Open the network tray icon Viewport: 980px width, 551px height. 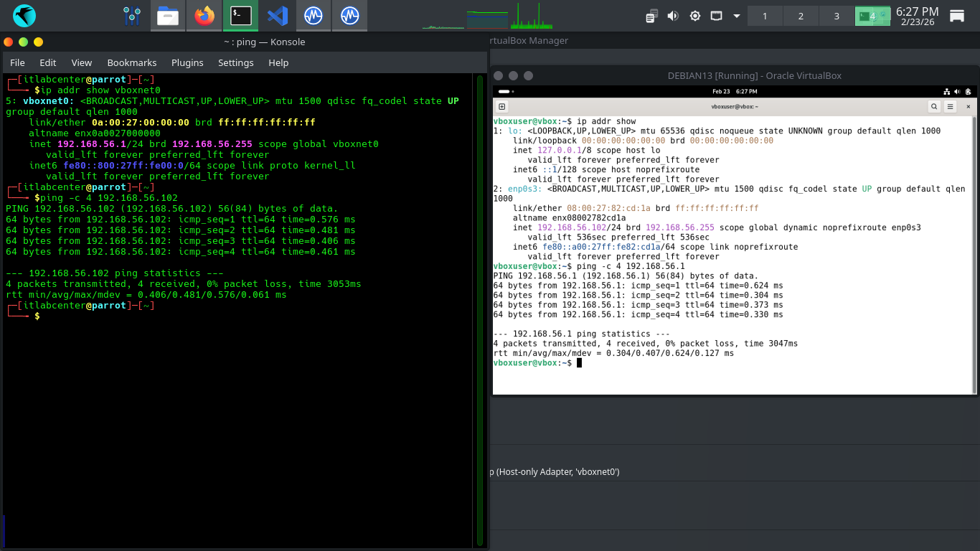pos(715,16)
